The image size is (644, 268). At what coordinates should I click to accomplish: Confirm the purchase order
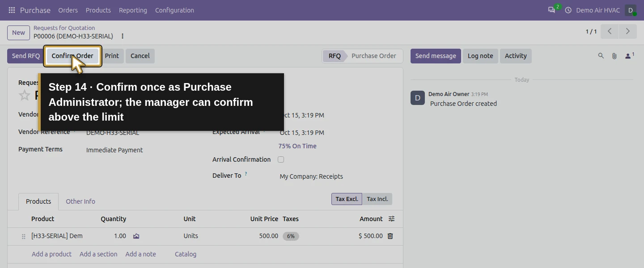(x=72, y=56)
